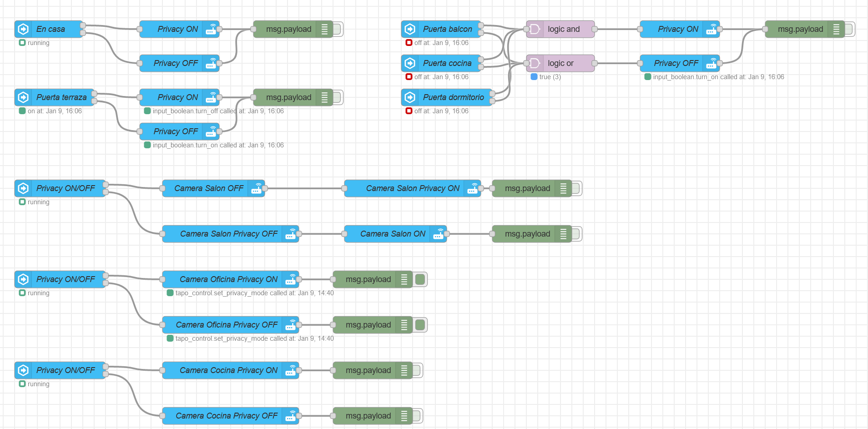Click 'running' status under En casa
Viewport: 868px width, 429px height.
(38, 43)
